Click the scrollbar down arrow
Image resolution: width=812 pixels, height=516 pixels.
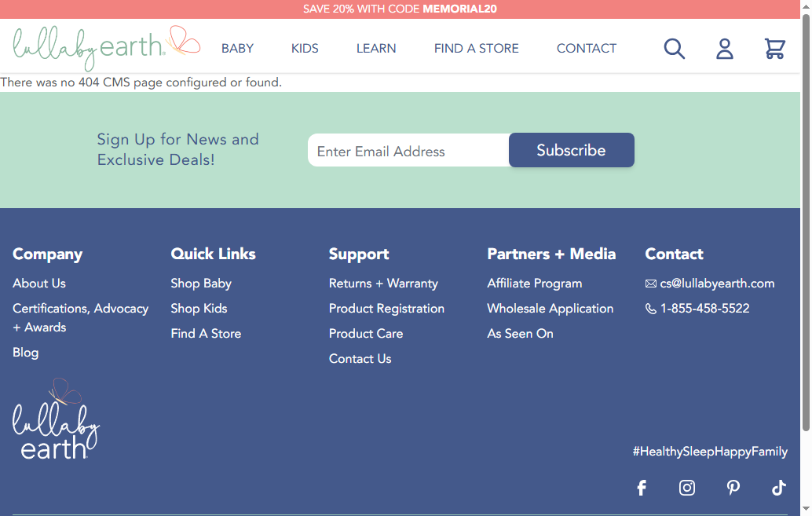click(x=806, y=509)
